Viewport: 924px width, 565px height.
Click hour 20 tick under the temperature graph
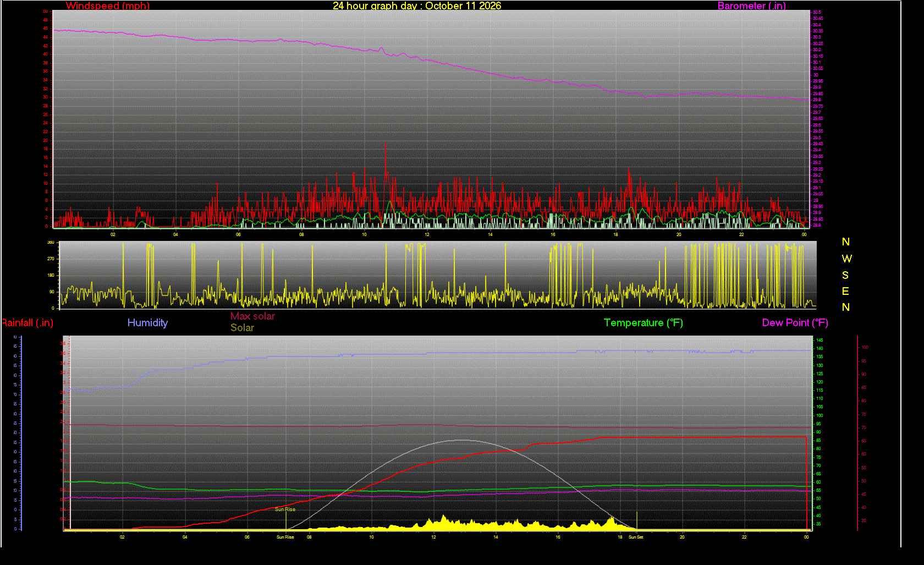682,537
